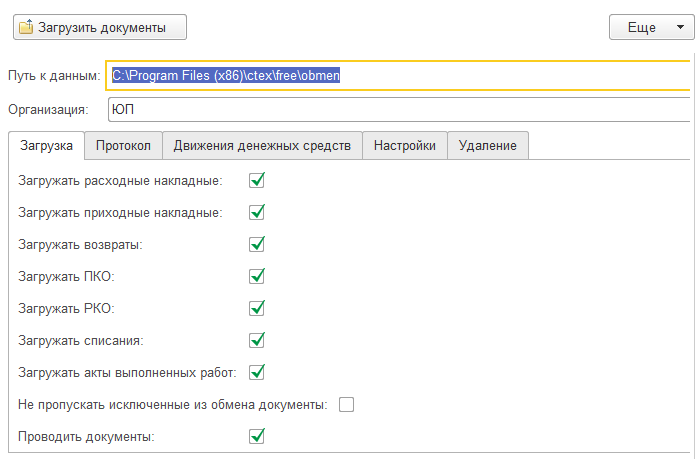Toggle Загружать приходные накладные checkbox
This screenshot has width=695, height=467.
256,212
